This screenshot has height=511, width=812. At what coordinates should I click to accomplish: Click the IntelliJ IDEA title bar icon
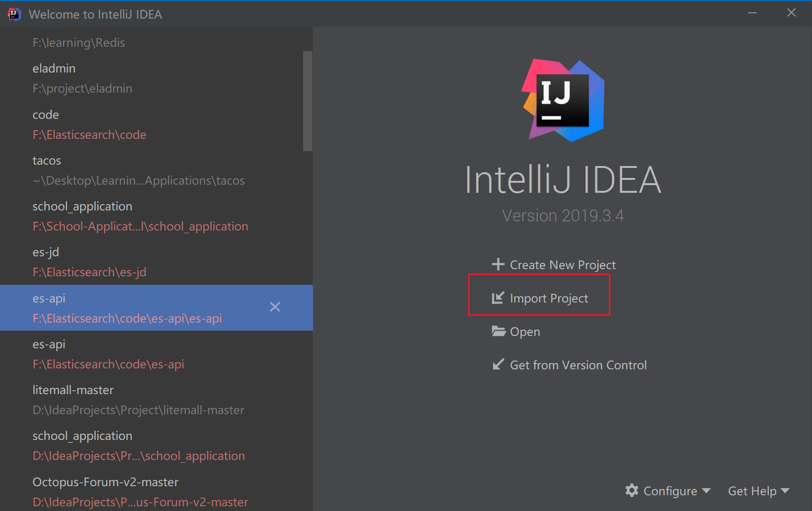pyautogui.click(x=14, y=14)
